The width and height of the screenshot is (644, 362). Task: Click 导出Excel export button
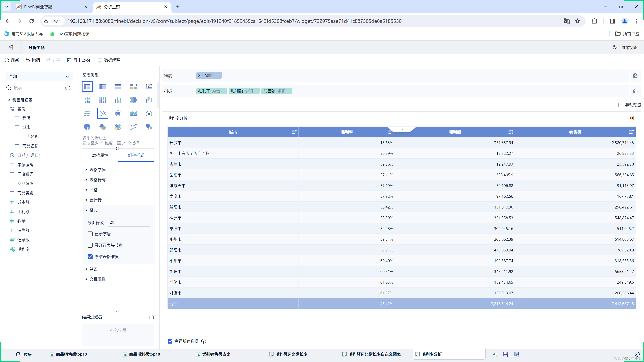tap(79, 60)
